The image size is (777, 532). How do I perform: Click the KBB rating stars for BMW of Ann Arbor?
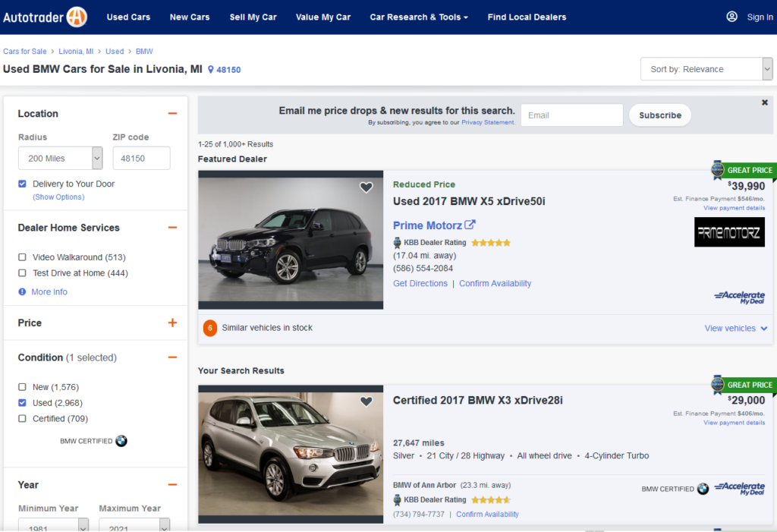click(x=491, y=500)
